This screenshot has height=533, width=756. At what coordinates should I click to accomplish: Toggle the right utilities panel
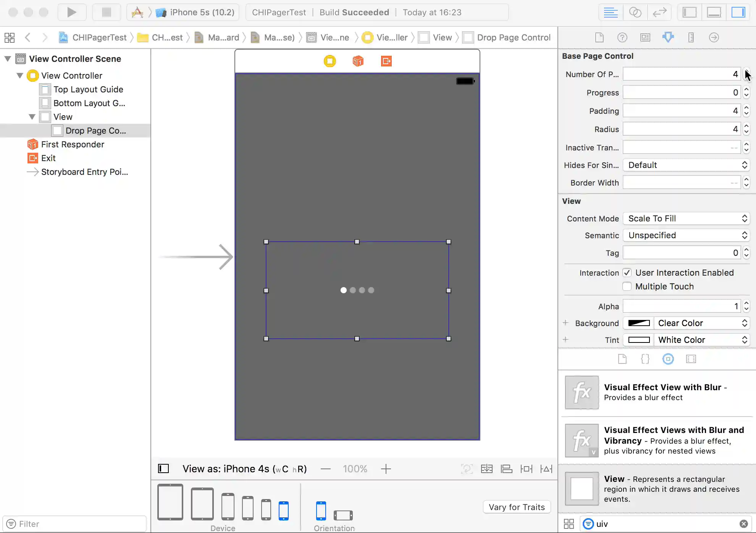[x=738, y=12]
